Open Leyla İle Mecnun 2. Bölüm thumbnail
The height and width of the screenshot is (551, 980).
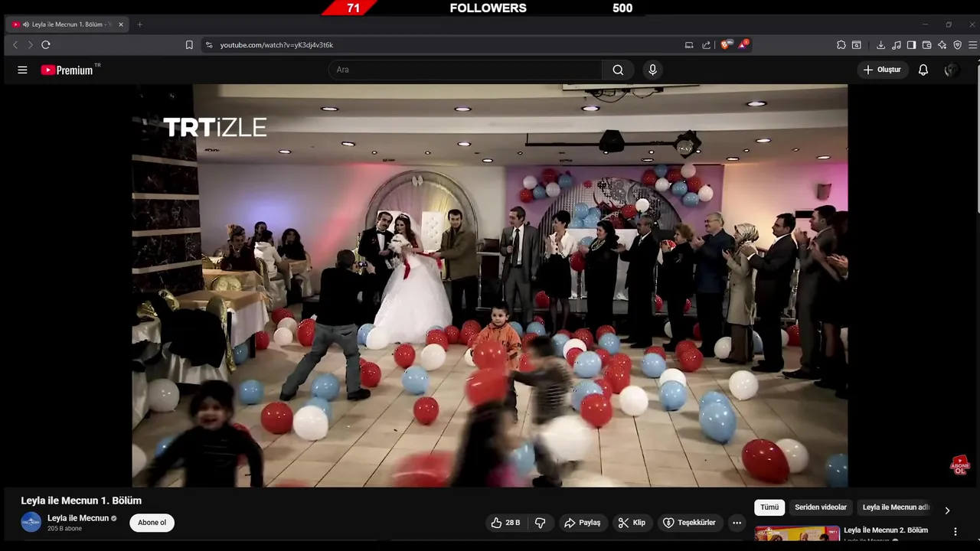pyautogui.click(x=797, y=533)
